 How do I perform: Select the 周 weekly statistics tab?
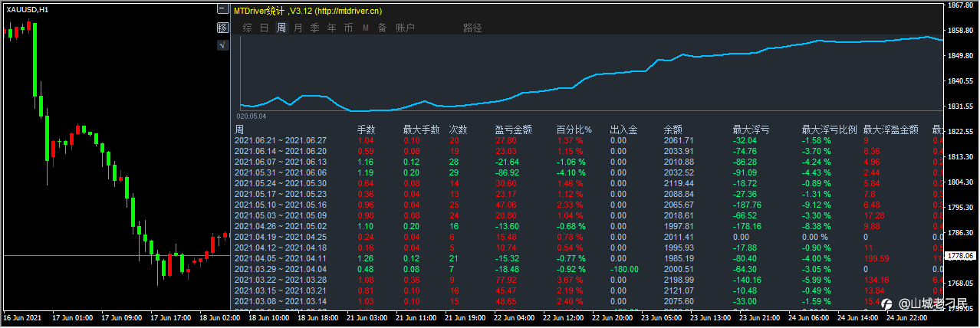281,28
